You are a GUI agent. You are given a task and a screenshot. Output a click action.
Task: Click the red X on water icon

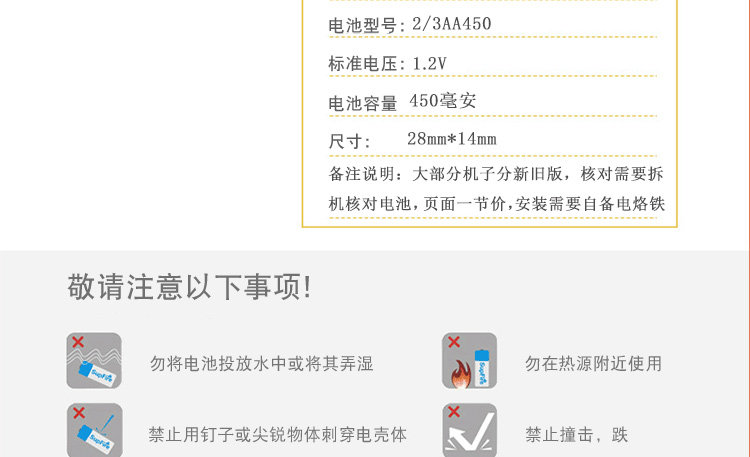[x=78, y=342]
